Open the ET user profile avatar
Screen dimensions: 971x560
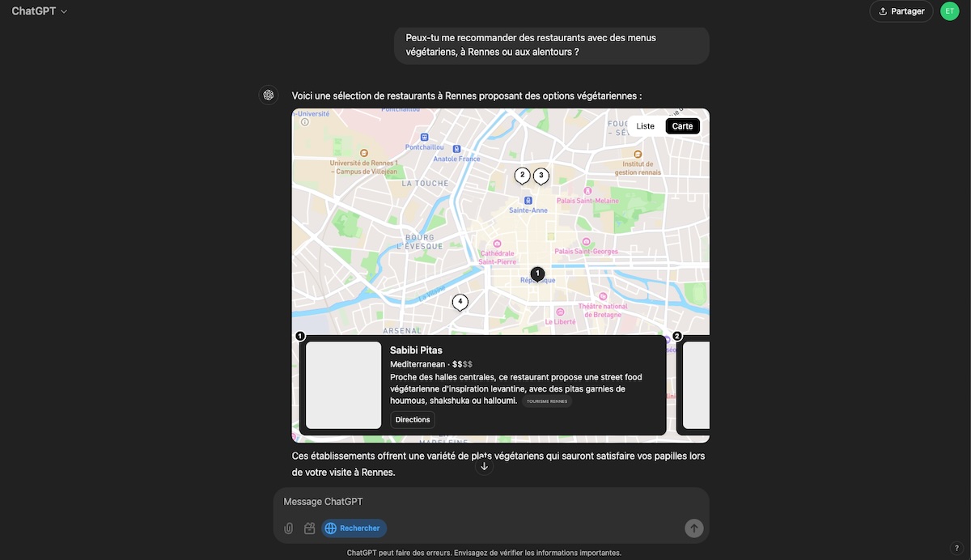click(x=950, y=11)
